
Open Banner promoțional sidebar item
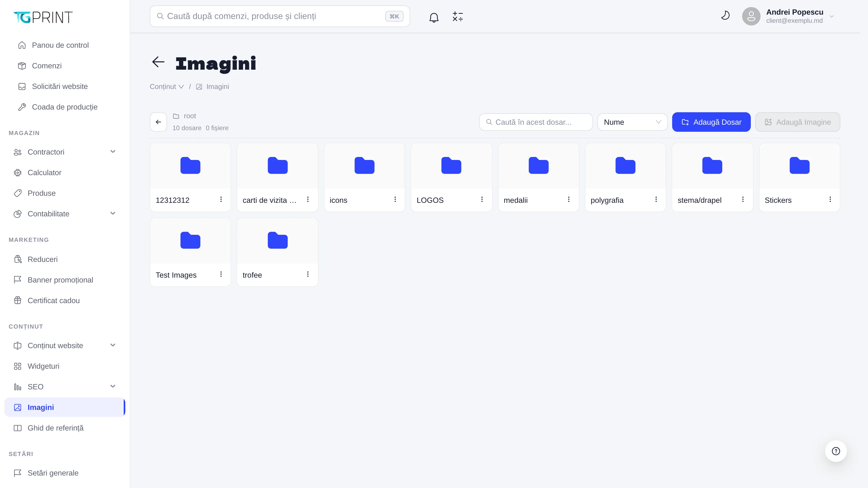point(65,280)
